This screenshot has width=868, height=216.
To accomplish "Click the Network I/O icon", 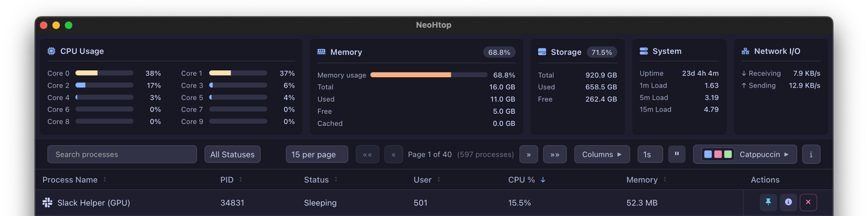I will click(x=745, y=51).
